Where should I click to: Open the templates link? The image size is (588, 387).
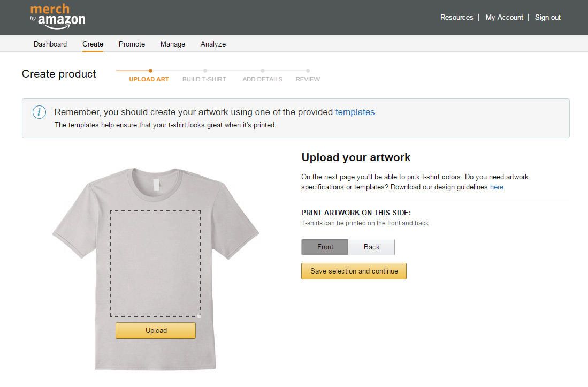pyautogui.click(x=355, y=112)
